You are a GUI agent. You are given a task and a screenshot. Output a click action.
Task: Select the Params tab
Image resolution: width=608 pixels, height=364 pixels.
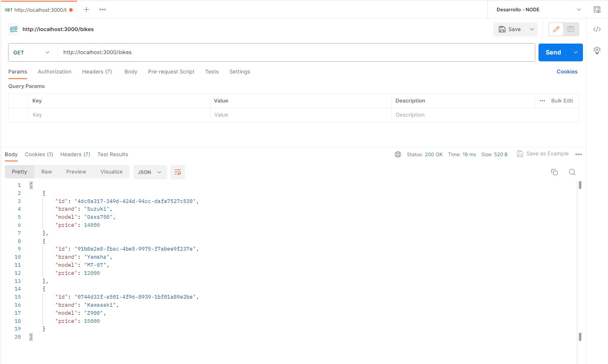coord(18,71)
